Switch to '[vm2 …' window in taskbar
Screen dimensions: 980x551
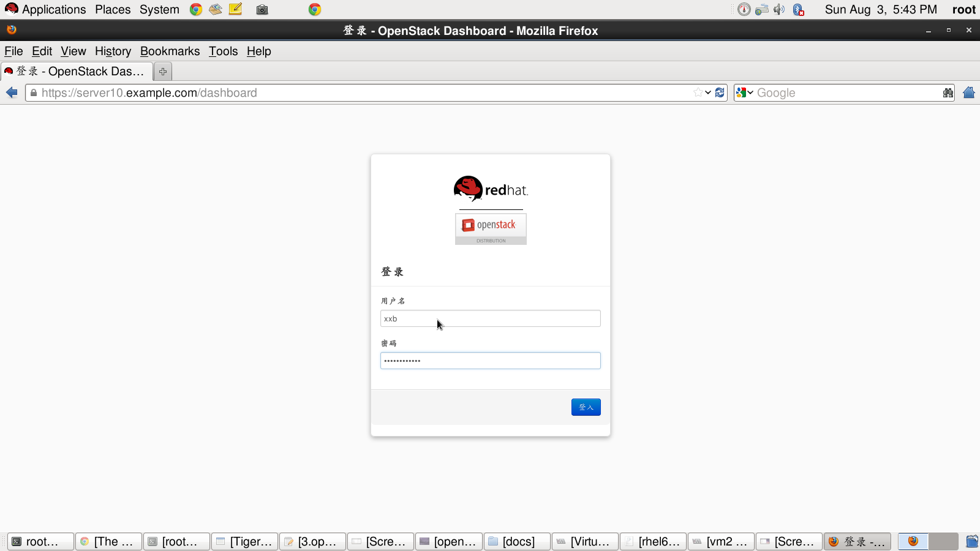tap(721, 541)
